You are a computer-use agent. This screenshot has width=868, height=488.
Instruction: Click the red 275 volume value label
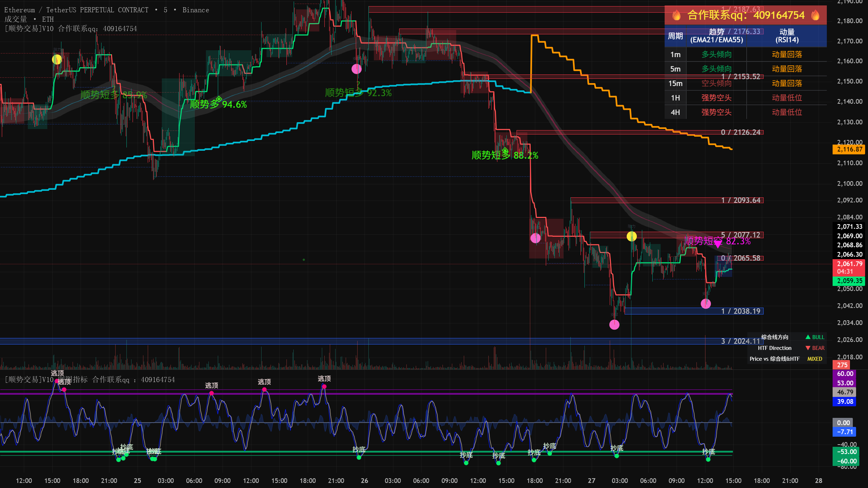(842, 365)
